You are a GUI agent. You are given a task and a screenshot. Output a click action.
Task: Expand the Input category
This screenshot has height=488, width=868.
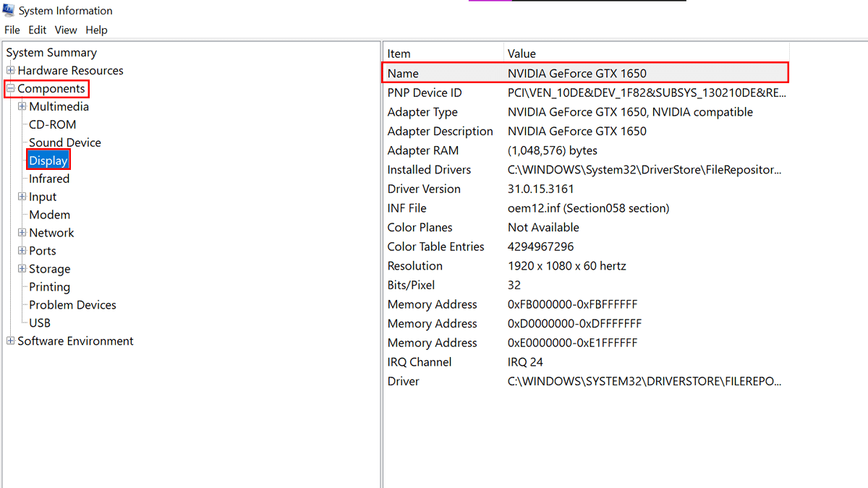click(x=22, y=197)
